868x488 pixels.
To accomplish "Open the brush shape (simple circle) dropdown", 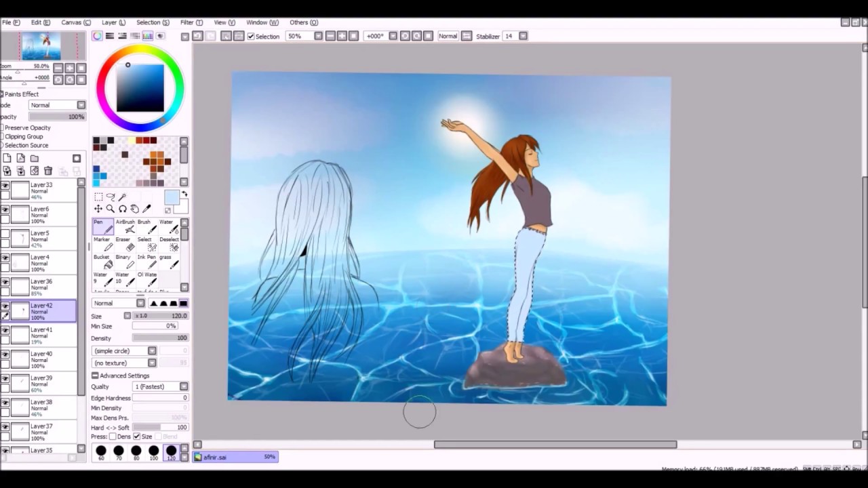I will (124, 350).
